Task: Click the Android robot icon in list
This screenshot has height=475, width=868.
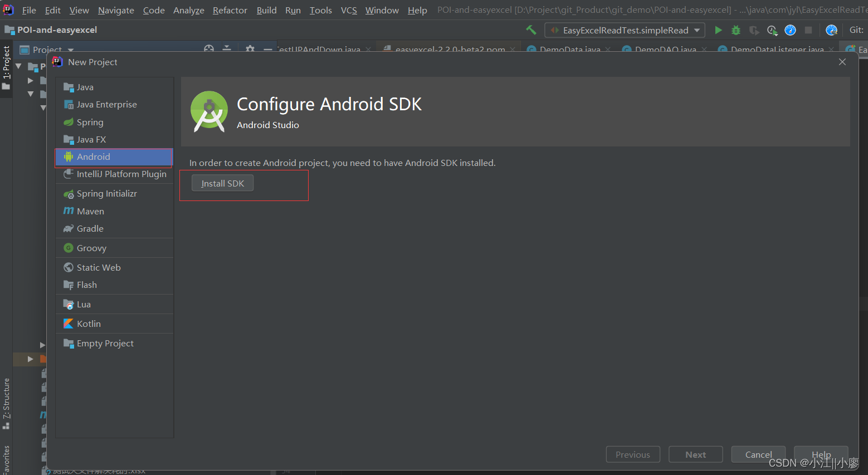Action: (69, 157)
